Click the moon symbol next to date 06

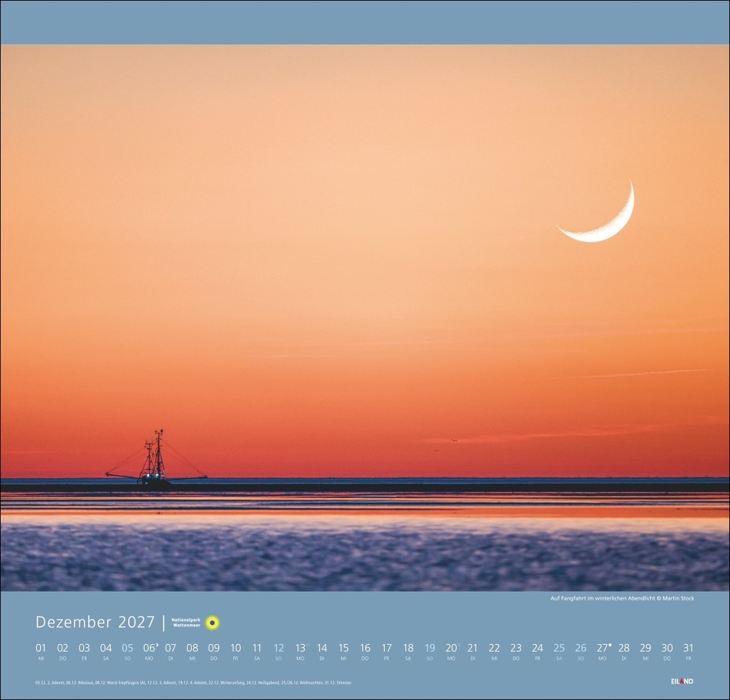pyautogui.click(x=158, y=643)
